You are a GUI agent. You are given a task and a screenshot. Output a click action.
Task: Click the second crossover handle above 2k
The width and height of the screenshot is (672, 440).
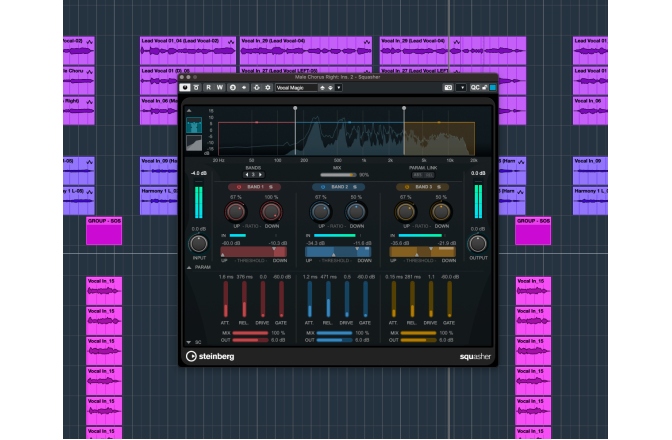(404, 108)
